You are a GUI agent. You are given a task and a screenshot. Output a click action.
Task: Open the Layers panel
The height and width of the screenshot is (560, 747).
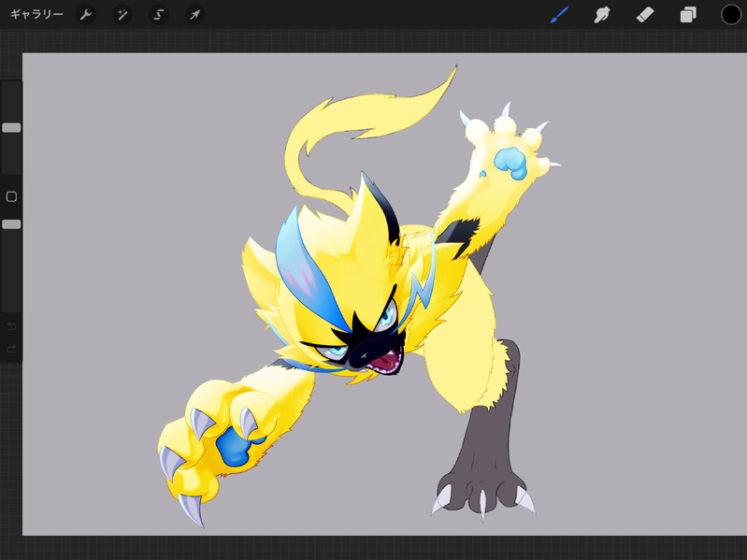(688, 15)
